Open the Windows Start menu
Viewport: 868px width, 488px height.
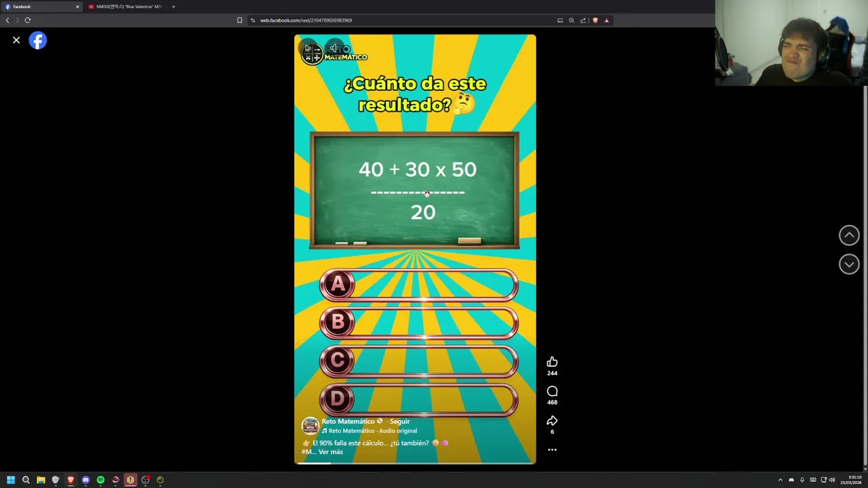click(x=11, y=480)
